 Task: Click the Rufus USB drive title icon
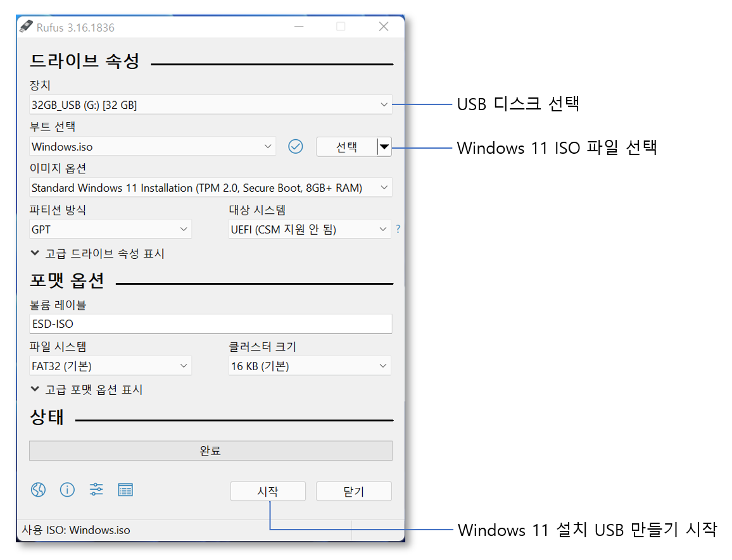[x=26, y=27]
